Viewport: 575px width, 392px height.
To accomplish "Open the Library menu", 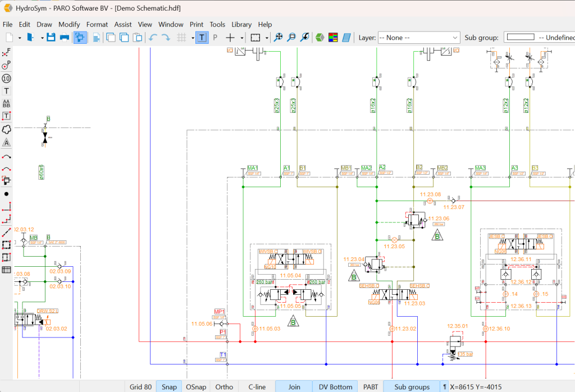I will pos(241,24).
